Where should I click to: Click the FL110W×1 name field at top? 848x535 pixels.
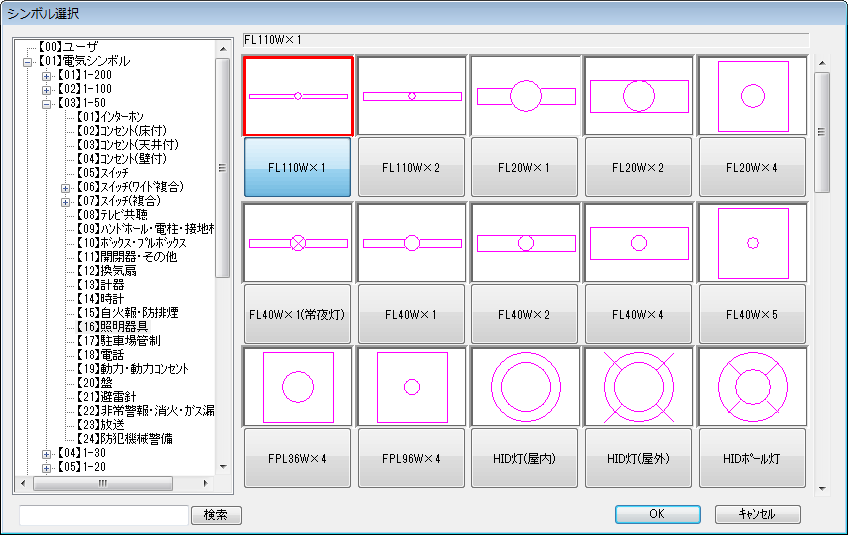(x=526, y=40)
